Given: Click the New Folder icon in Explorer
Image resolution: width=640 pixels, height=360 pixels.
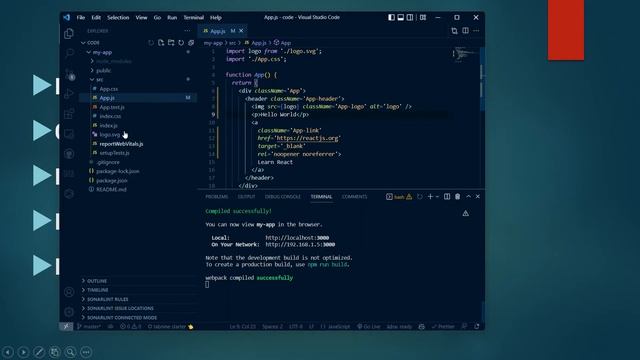Looking at the screenshot, I should (171, 42).
